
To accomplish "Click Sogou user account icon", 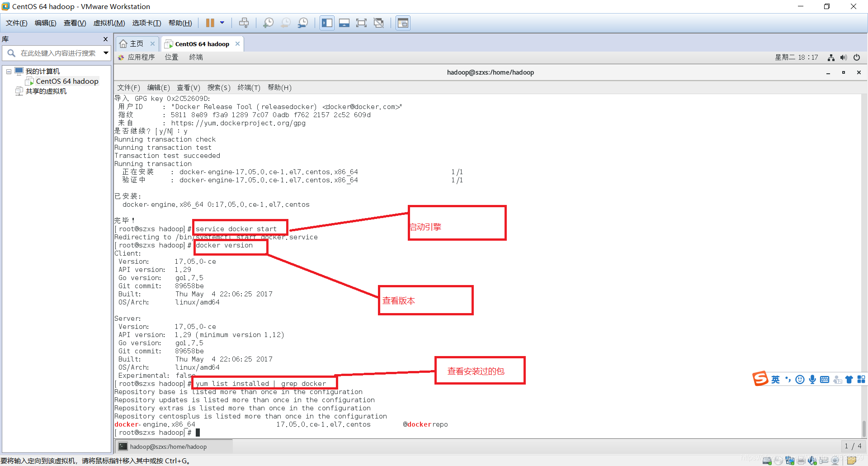I will [837, 380].
